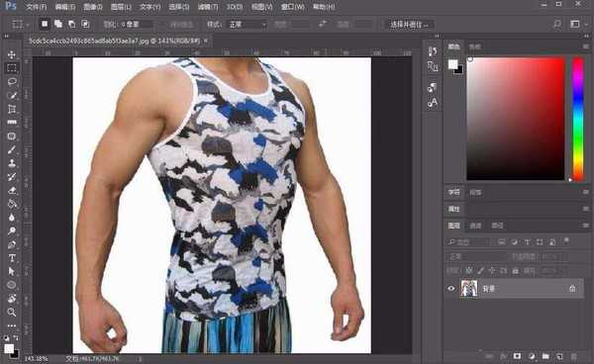Create a new layer button

tap(559, 356)
